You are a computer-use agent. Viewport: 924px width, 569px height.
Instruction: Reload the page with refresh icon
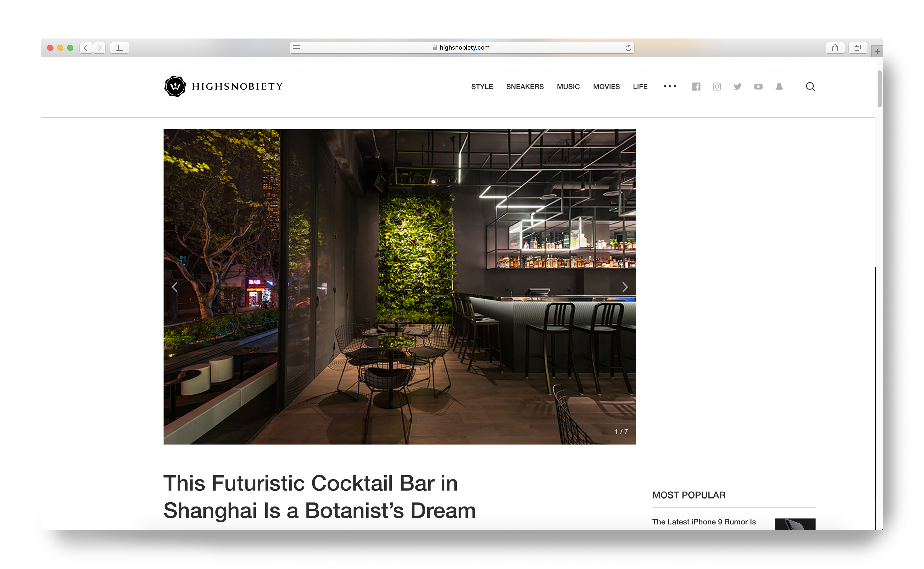coord(628,48)
